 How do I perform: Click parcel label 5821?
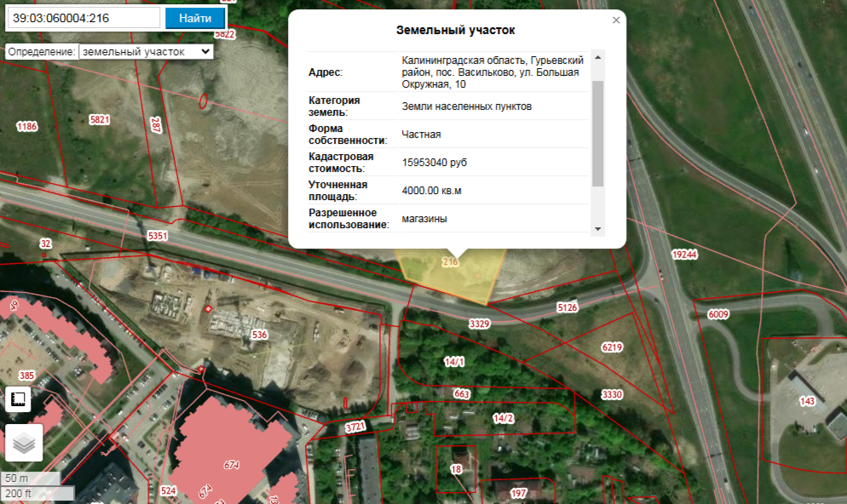100,120
